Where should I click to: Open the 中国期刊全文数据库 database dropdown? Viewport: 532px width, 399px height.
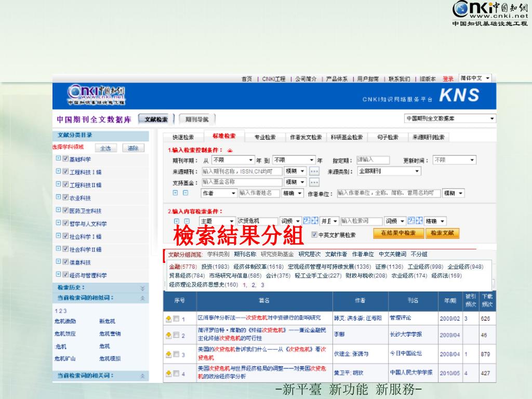point(450,119)
